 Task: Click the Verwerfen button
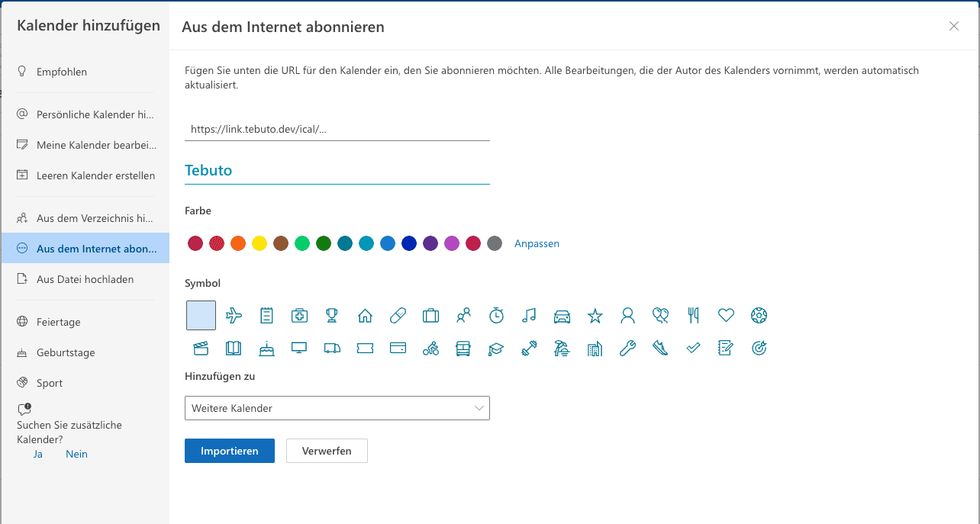tap(327, 451)
